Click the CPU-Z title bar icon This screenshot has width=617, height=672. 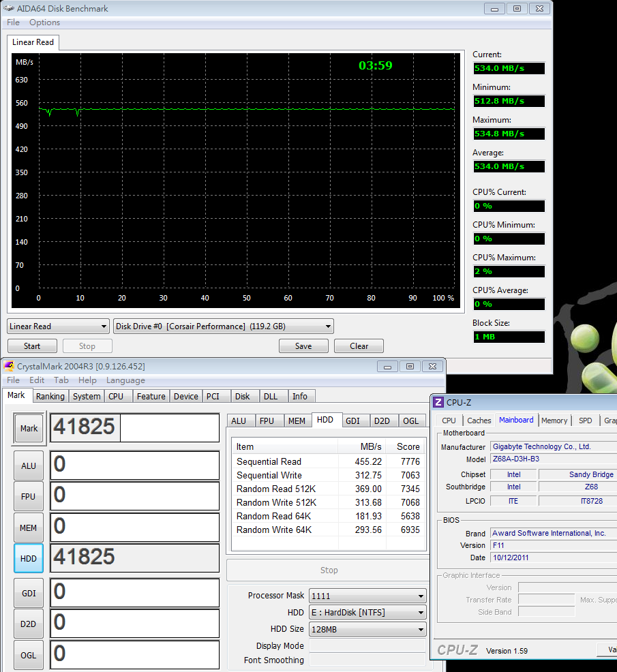(x=439, y=402)
